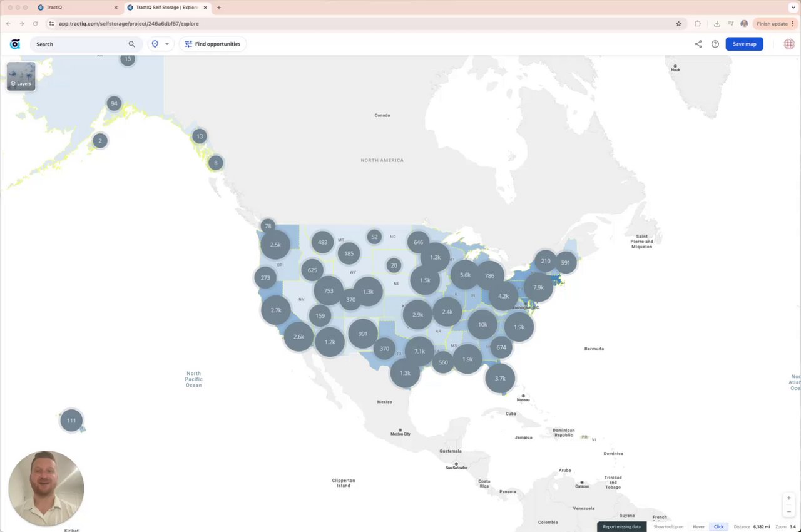
Task: Select the TractIQ Self Storage tab
Action: [166, 8]
